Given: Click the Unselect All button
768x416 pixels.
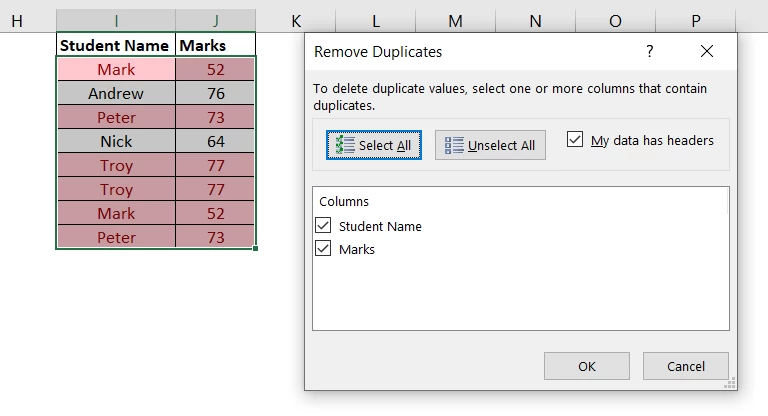Looking at the screenshot, I should 490,145.
